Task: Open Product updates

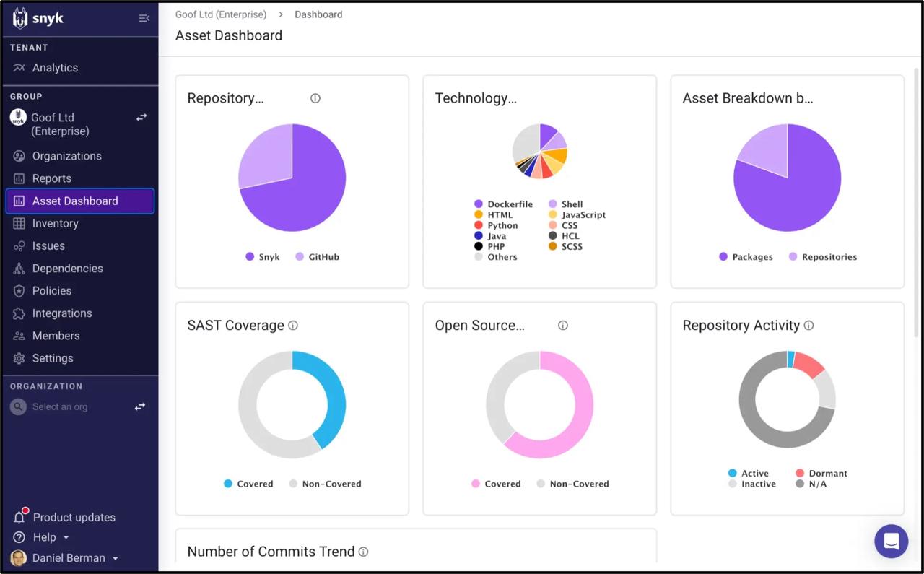Action: [74, 517]
